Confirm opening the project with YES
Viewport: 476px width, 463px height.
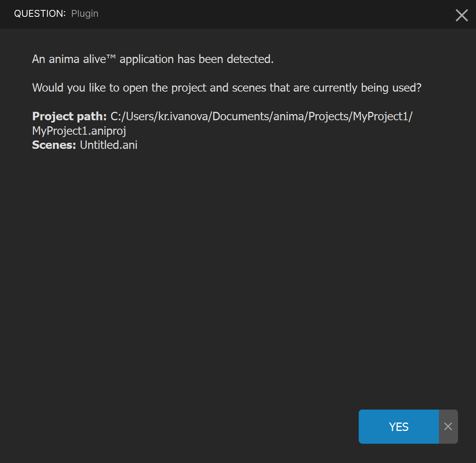pos(398,426)
